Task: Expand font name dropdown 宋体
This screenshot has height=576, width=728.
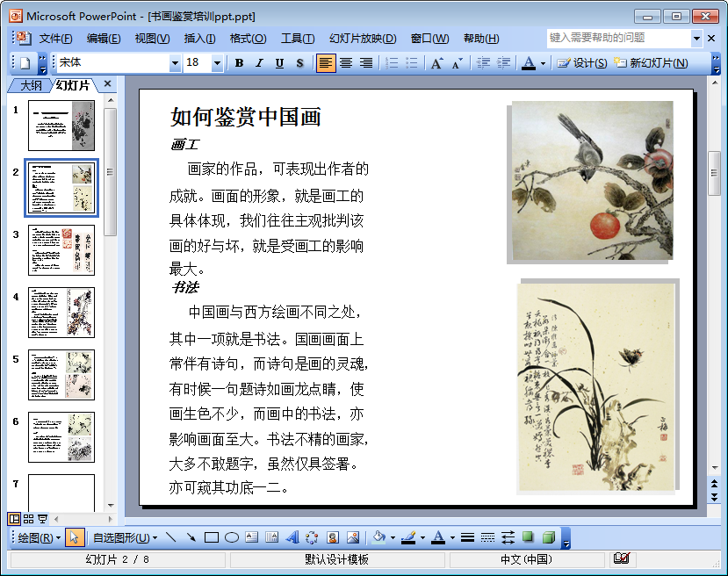Action: tap(175, 62)
